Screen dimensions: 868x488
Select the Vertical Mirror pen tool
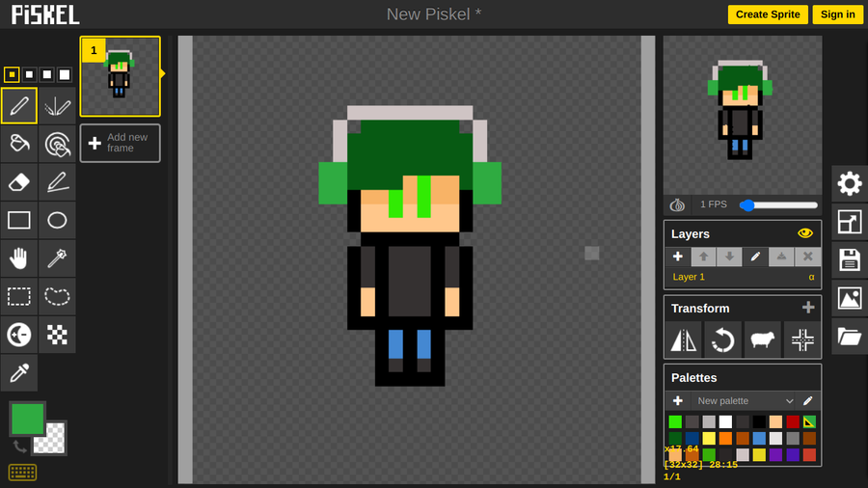(x=57, y=105)
